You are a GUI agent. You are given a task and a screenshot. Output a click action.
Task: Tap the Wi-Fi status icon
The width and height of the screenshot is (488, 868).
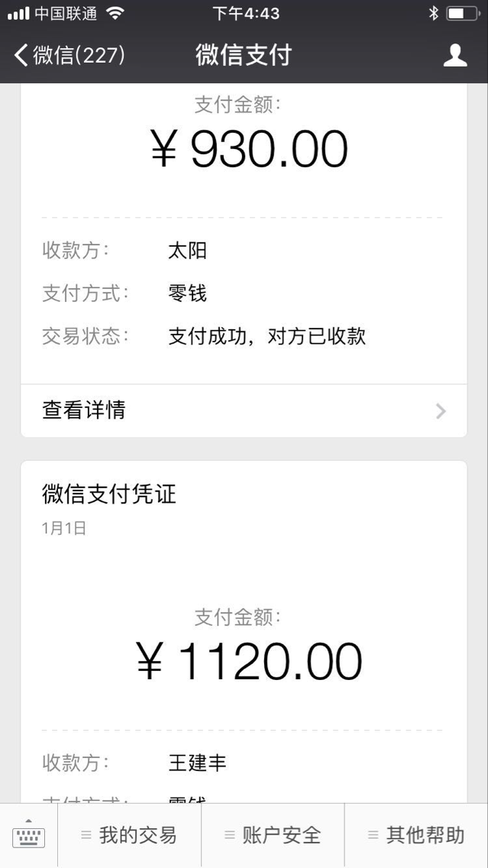click(115, 13)
